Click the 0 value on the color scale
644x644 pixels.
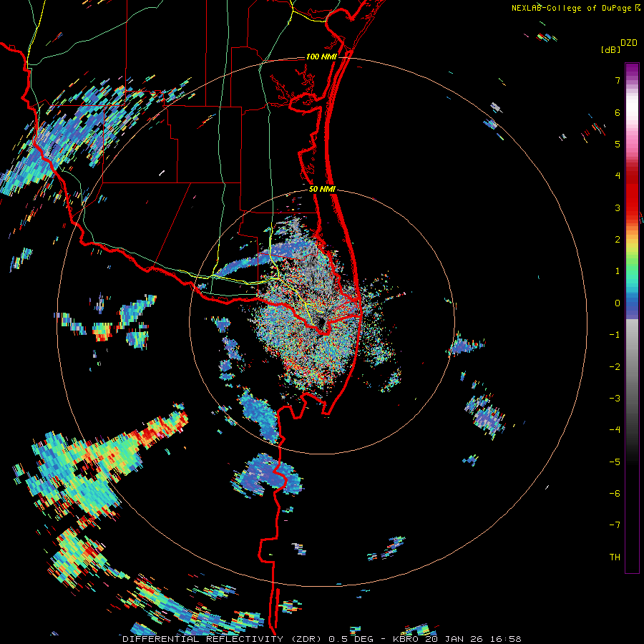coord(618,303)
